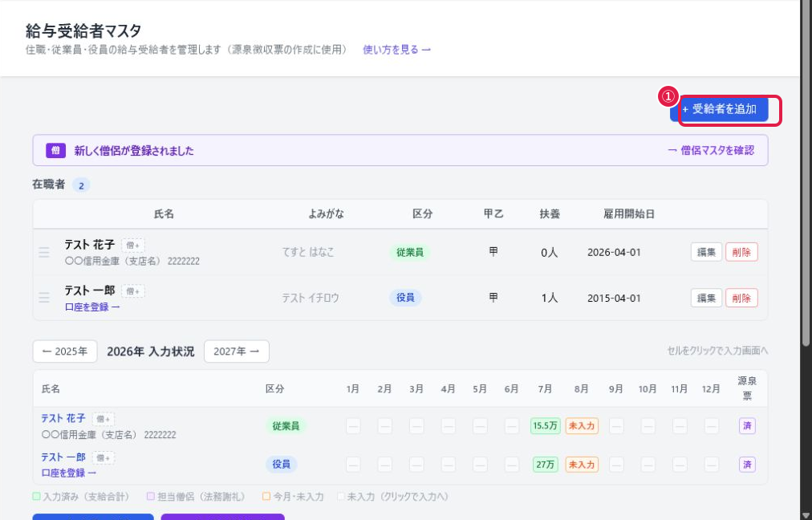Delete テスト 花子 with the 削除 button
Image resolution: width=812 pixels, height=520 pixels.
(x=741, y=252)
